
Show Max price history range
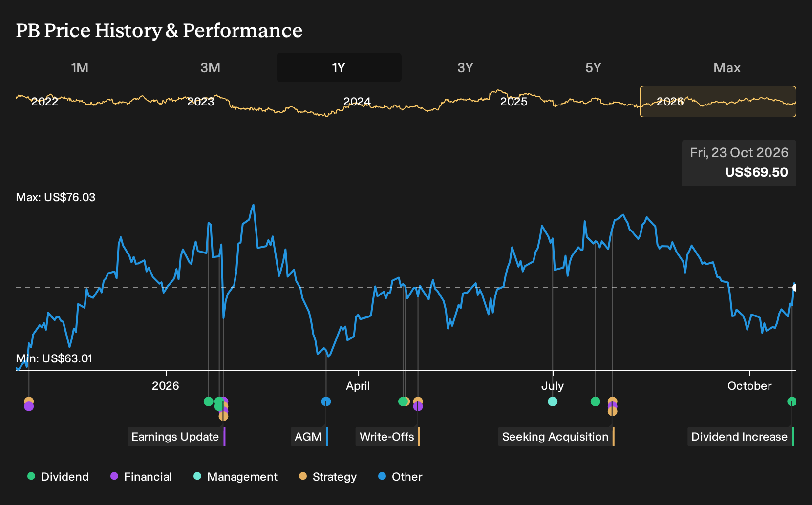pyautogui.click(x=727, y=67)
